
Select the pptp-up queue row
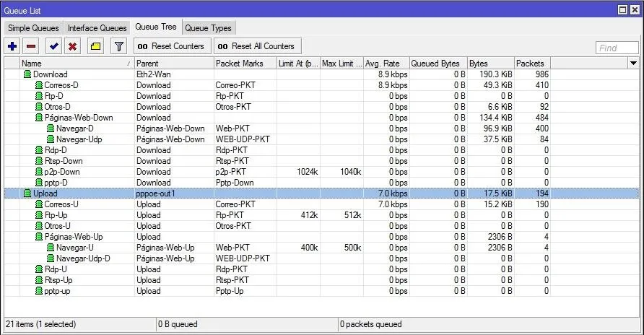point(58,291)
